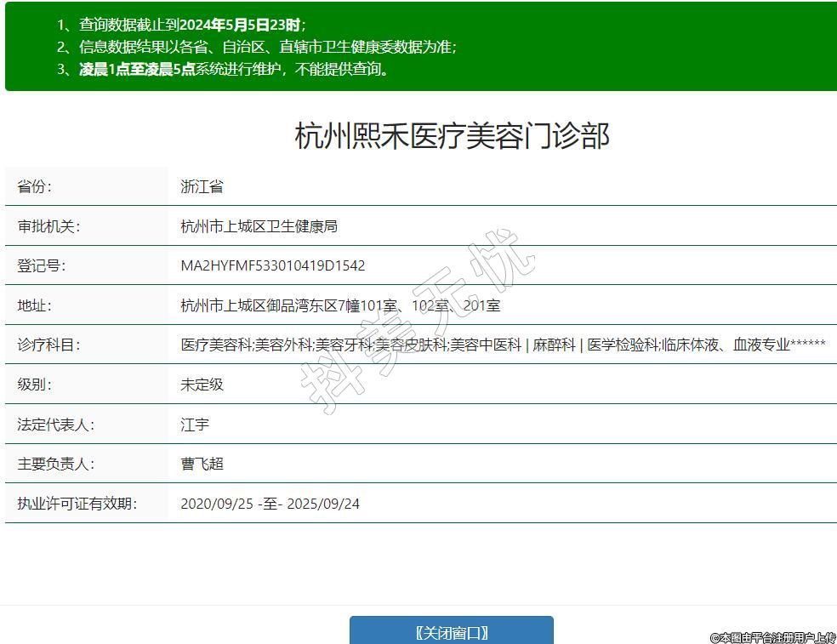Click the 登记号 row label

pos(41,265)
